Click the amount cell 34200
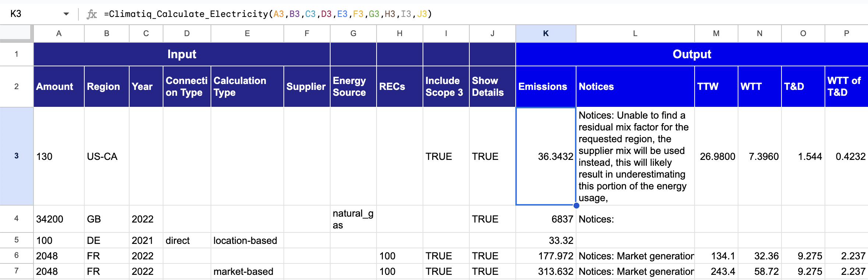The image size is (868, 280). (x=59, y=219)
